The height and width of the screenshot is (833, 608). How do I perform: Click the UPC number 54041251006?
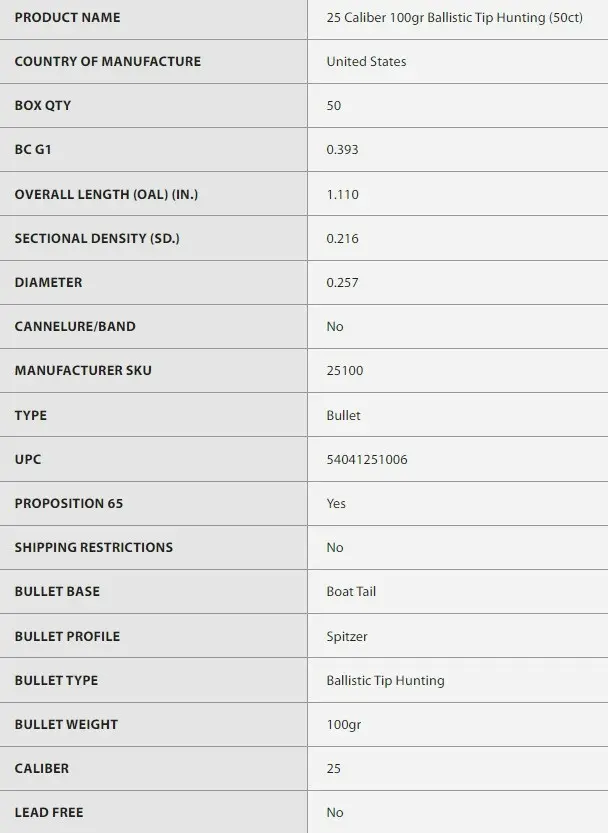(367, 459)
